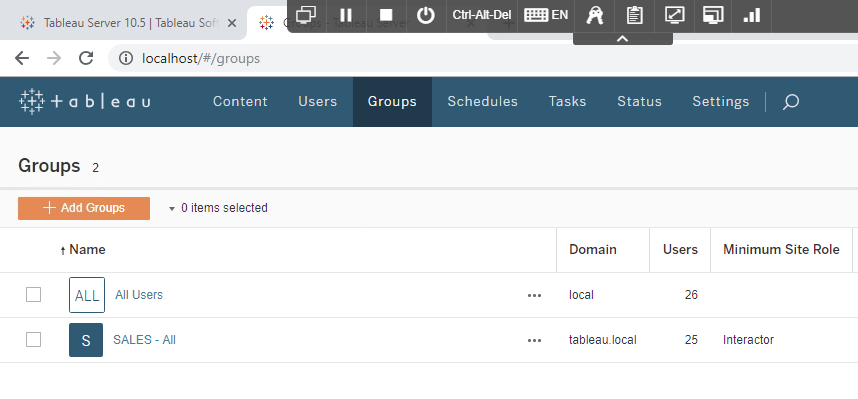Switch to Tableau Server 10.5 browser tab

click(x=123, y=23)
